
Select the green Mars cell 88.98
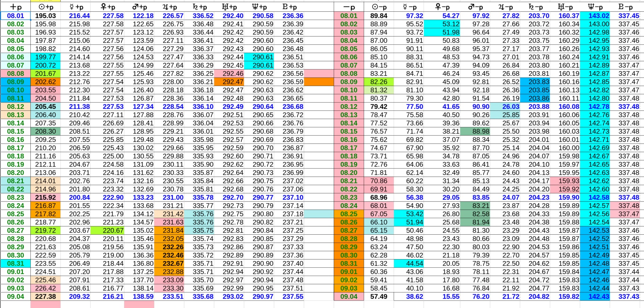476,131
